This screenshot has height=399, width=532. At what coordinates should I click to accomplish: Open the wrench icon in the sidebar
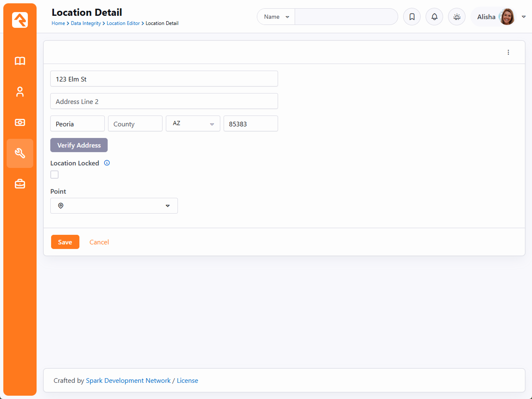tap(20, 153)
